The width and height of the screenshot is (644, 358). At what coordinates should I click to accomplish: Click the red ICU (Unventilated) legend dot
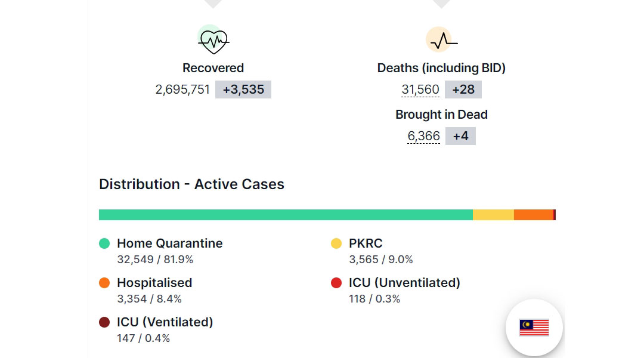click(336, 283)
